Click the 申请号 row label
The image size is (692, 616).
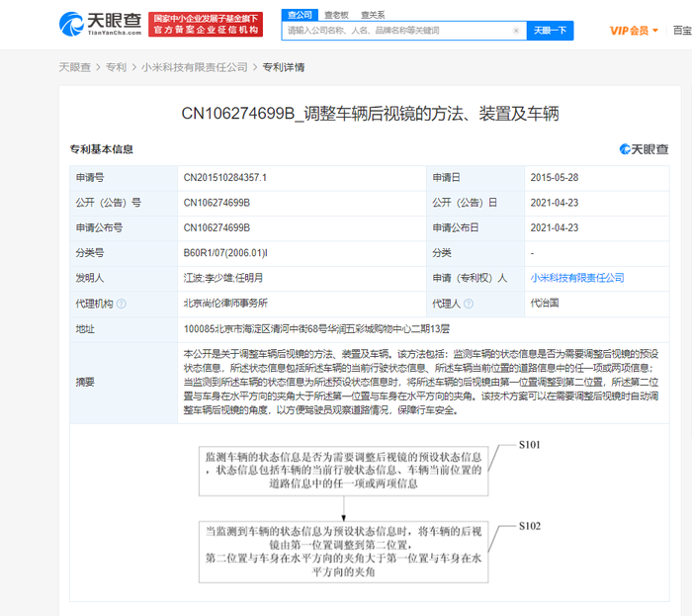[90, 177]
